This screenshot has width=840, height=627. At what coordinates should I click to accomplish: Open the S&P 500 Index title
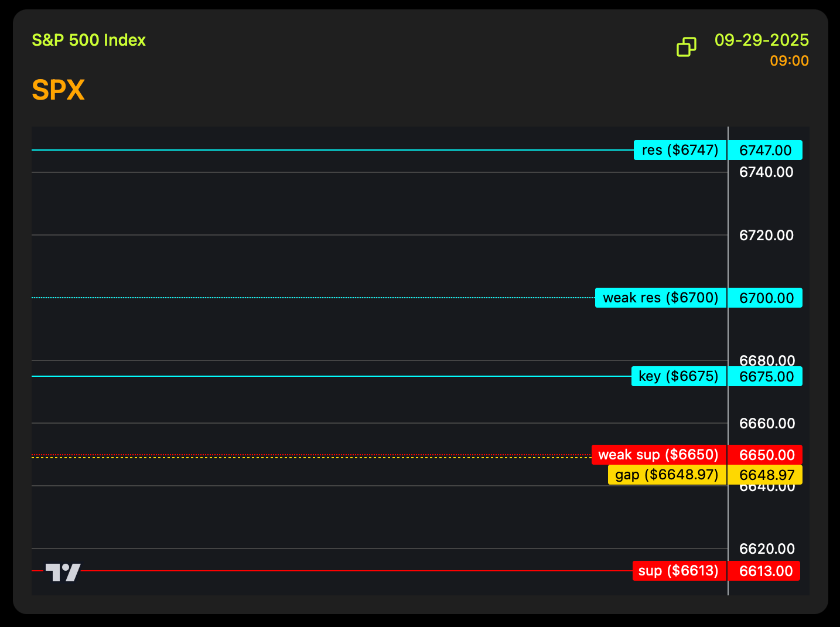tap(88, 40)
